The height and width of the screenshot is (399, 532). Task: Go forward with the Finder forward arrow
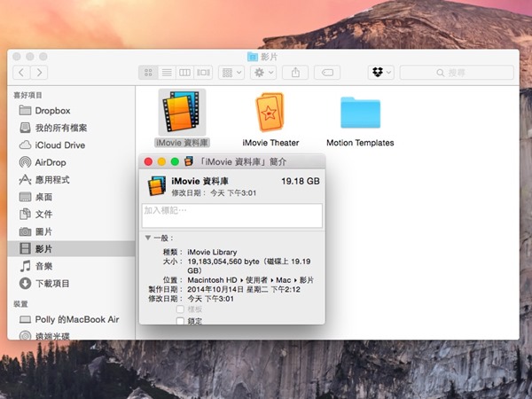tap(39, 73)
